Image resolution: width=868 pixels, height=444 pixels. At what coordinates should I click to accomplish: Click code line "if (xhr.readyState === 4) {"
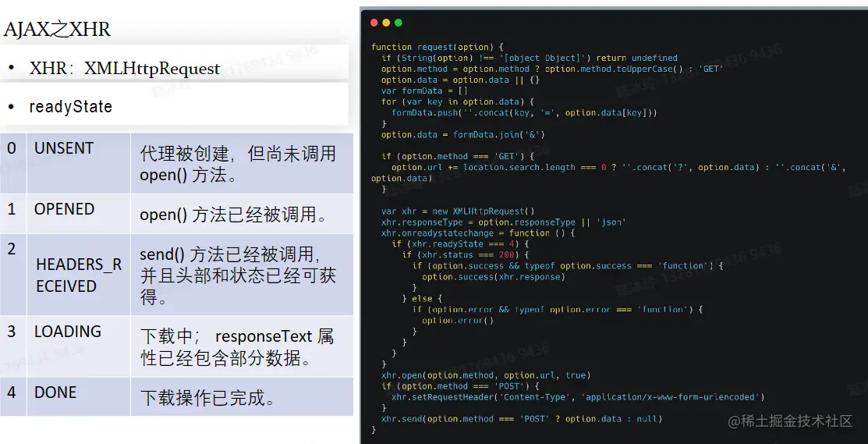pyautogui.click(x=461, y=244)
